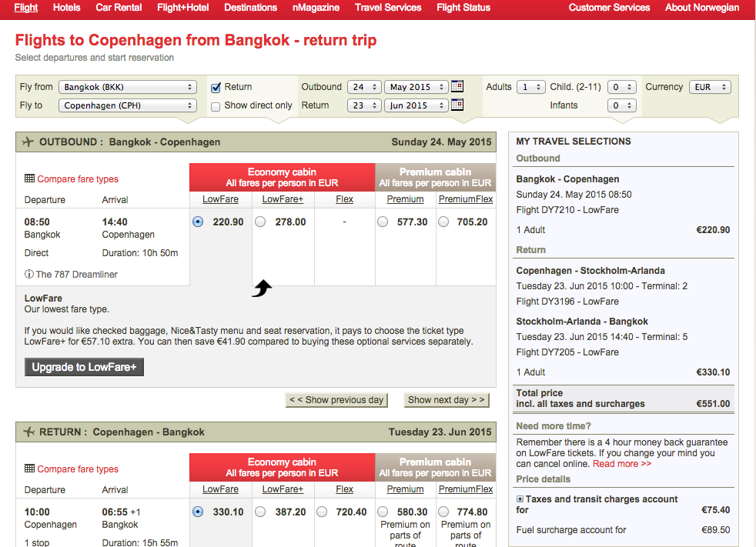
Task: Click the outbound LowFare+ column header link
Action: pyautogui.click(x=283, y=199)
